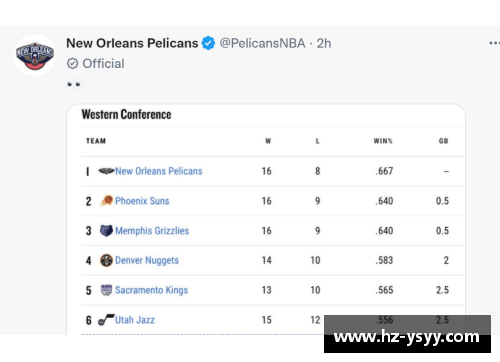Open the tweet's three-dot more menu
This screenshot has height=362, width=500.
point(494,43)
